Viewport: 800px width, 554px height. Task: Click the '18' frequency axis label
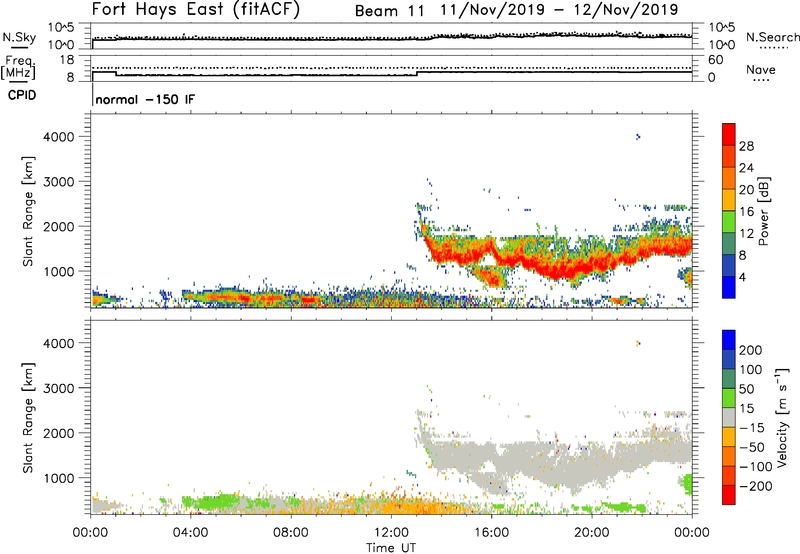(x=66, y=60)
